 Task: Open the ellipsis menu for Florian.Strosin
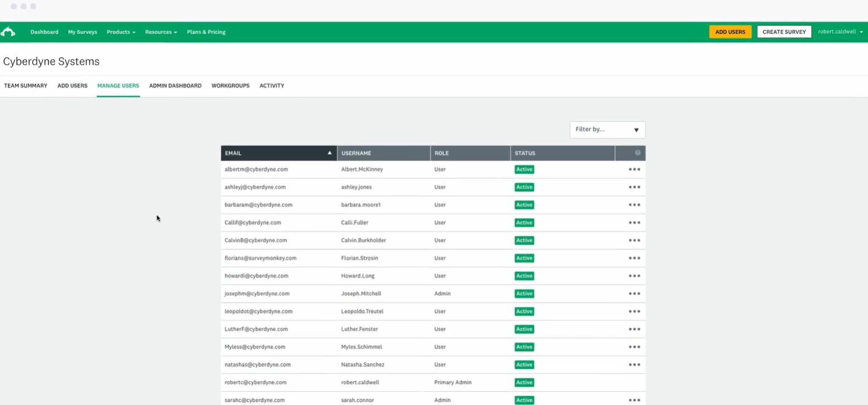634,258
